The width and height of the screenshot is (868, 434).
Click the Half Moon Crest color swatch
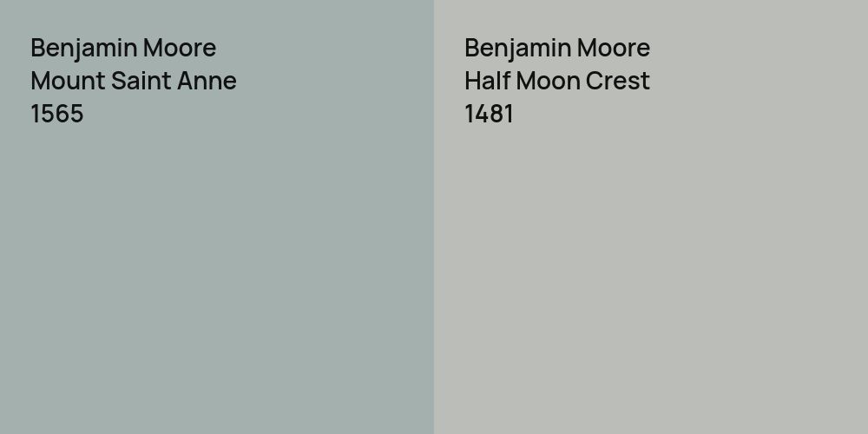(651, 278)
